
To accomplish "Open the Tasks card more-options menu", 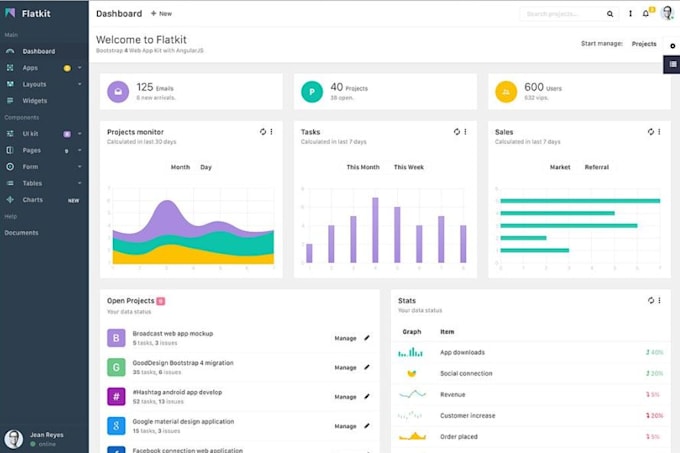I will point(465,132).
